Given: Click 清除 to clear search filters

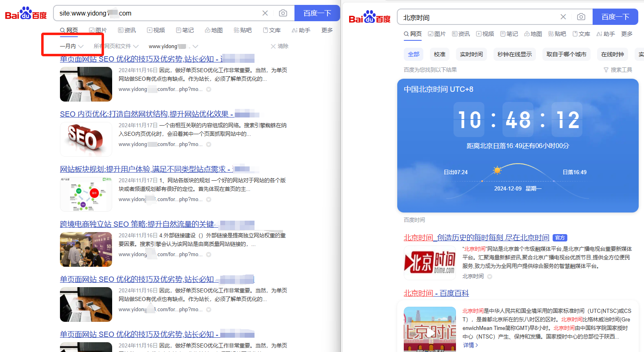Looking at the screenshot, I should [x=279, y=46].
